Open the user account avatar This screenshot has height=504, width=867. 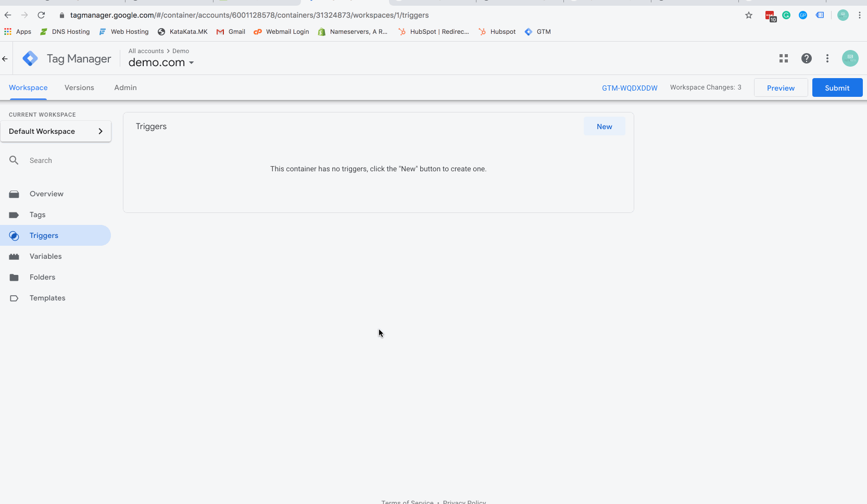coord(850,58)
